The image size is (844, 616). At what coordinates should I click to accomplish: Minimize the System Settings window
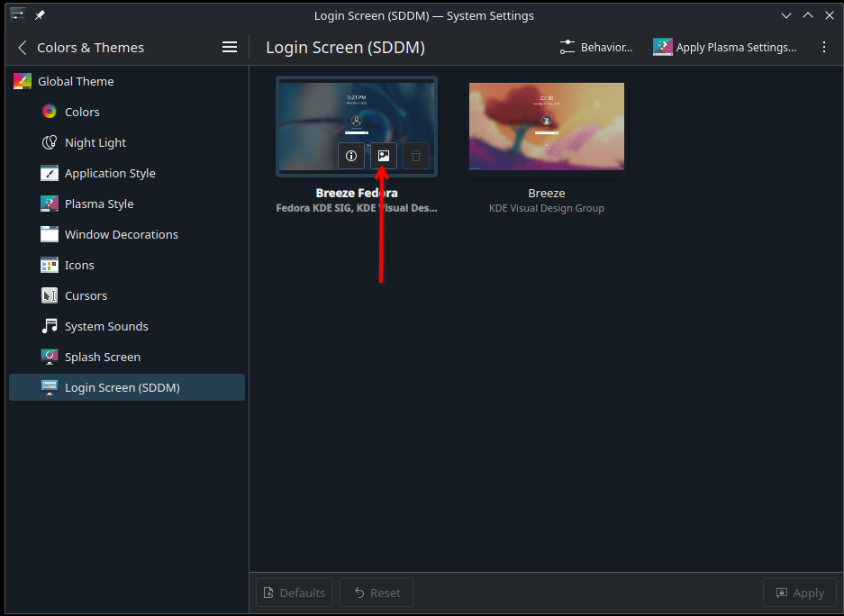(x=785, y=15)
